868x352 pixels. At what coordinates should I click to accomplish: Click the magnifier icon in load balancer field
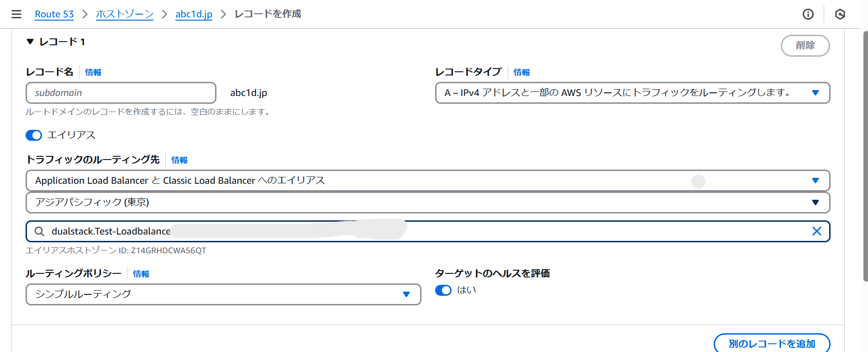[40, 231]
